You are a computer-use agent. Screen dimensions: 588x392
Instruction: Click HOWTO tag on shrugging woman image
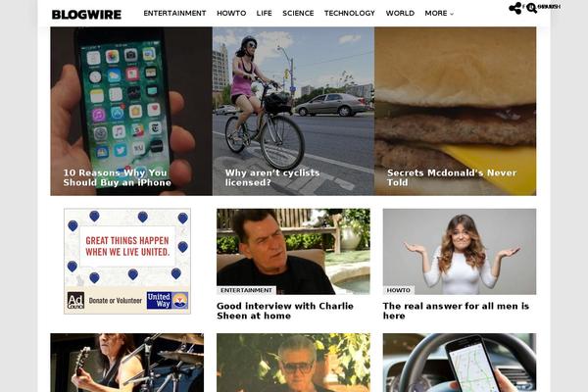coord(398,290)
